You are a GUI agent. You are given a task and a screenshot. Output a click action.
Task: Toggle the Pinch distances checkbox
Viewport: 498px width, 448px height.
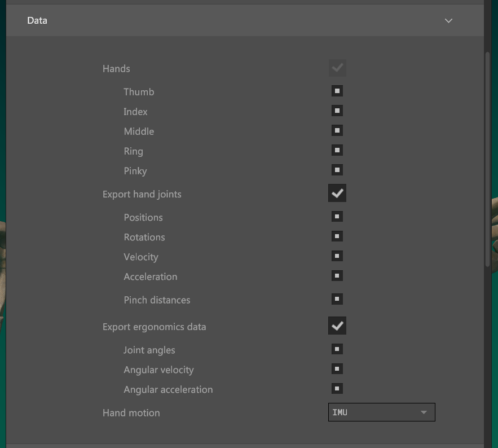[337, 299]
